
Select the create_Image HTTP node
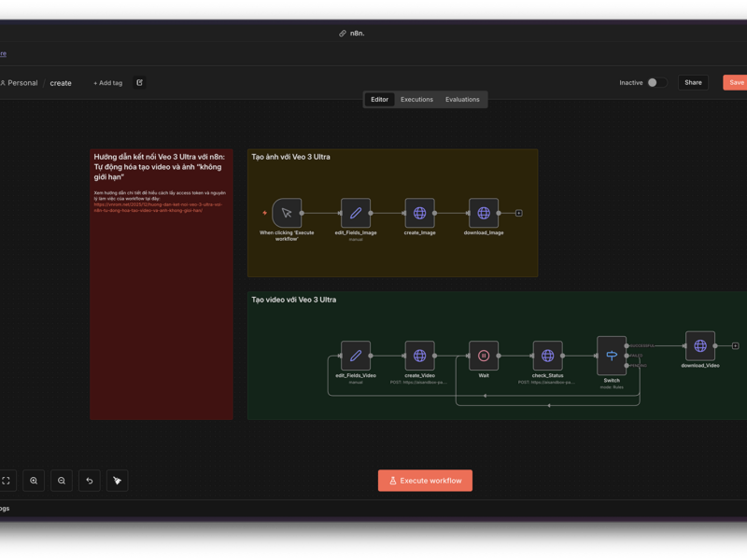pos(419,213)
